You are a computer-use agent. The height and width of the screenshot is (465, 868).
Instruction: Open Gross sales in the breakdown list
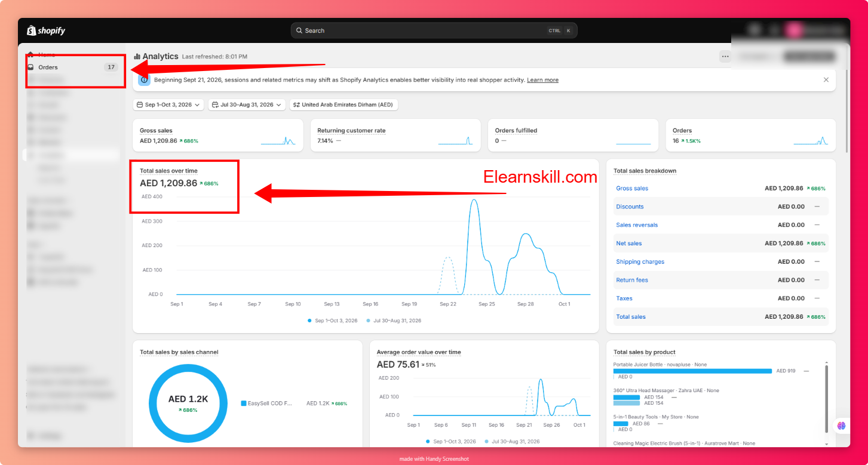tap(632, 188)
